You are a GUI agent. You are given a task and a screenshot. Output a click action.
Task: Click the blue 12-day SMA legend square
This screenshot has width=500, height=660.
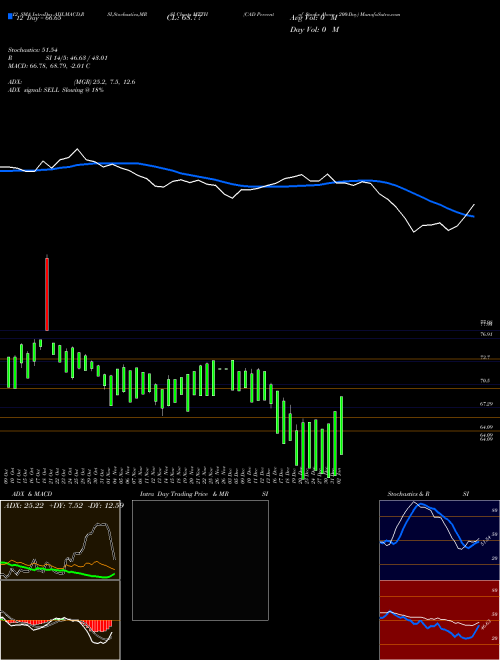tap(10, 16)
